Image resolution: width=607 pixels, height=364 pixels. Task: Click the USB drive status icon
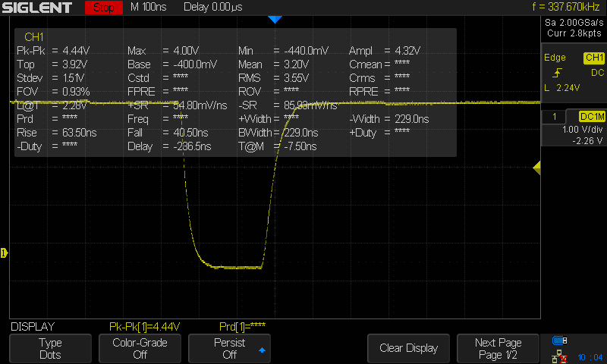561,340
